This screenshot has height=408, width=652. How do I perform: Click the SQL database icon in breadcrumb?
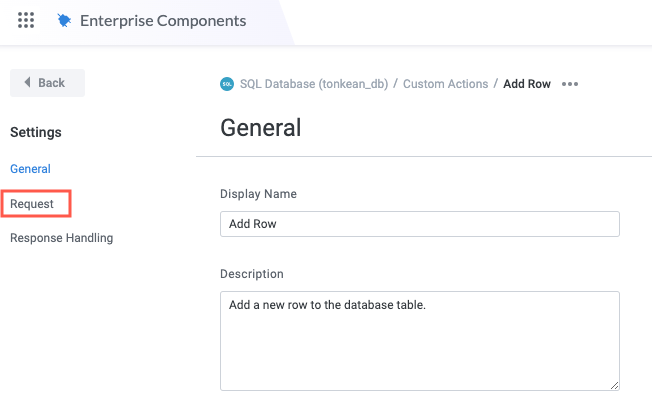pyautogui.click(x=227, y=84)
